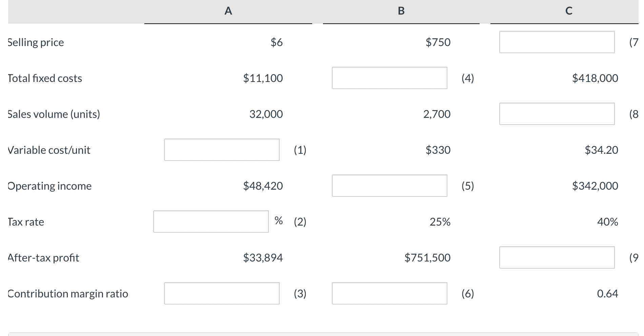The width and height of the screenshot is (644, 336).
Task: Select the Variable cost/unit row label
Action: [49, 150]
